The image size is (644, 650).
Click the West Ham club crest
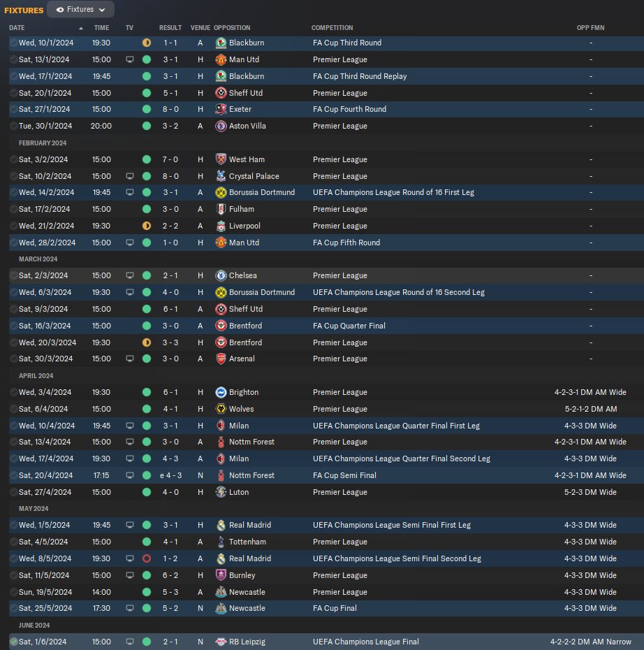[x=221, y=159]
